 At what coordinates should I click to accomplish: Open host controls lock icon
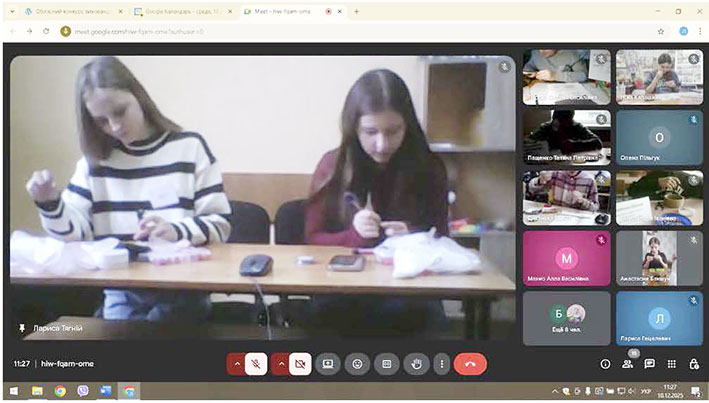click(x=694, y=364)
